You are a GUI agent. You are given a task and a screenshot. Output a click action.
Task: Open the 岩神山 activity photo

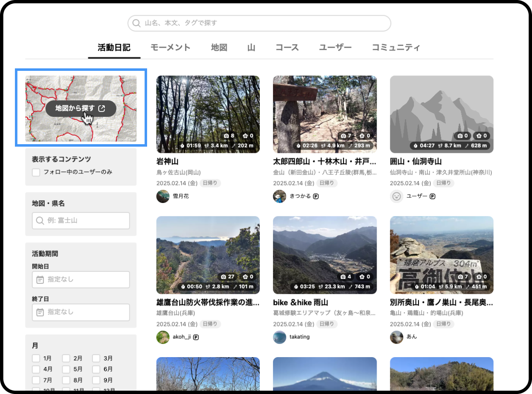coord(208,114)
